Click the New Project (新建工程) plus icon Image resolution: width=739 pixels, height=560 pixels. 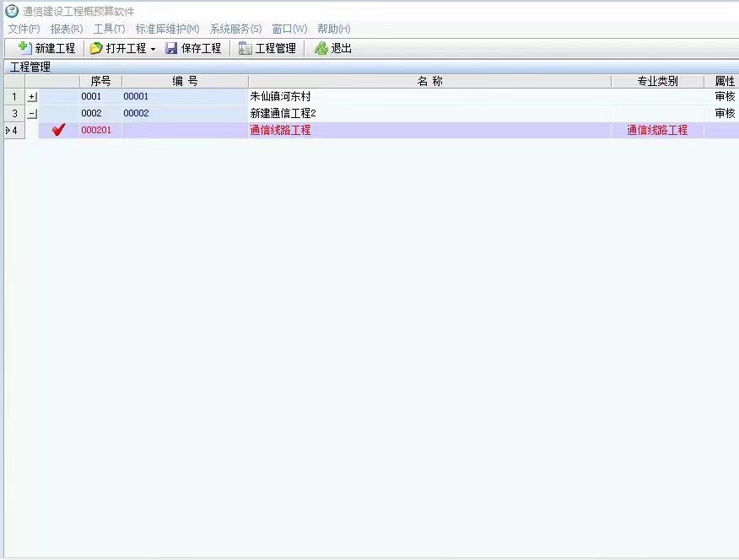[x=24, y=48]
